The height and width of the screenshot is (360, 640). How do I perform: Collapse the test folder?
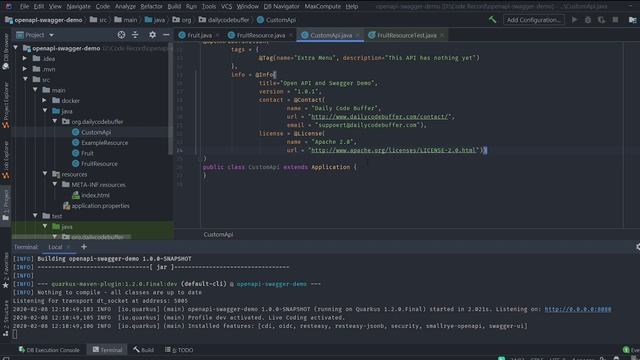[x=35, y=216]
